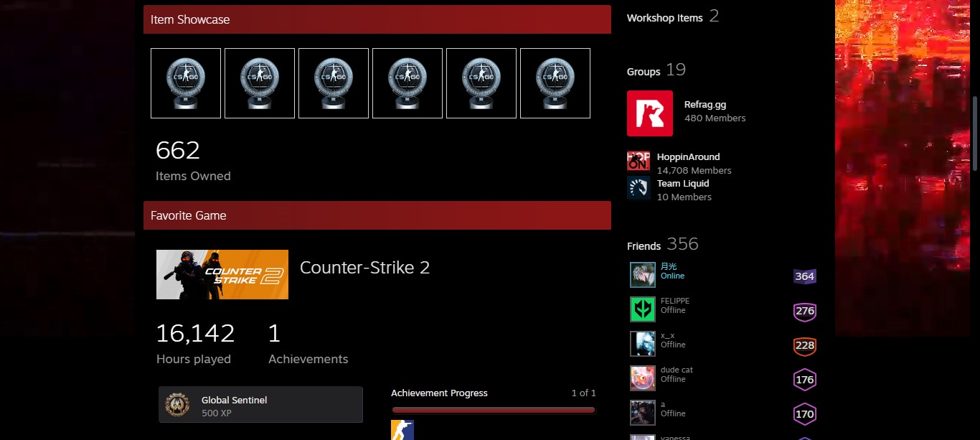
Task: Click the Global Sentinel badge icon
Action: 177,405
